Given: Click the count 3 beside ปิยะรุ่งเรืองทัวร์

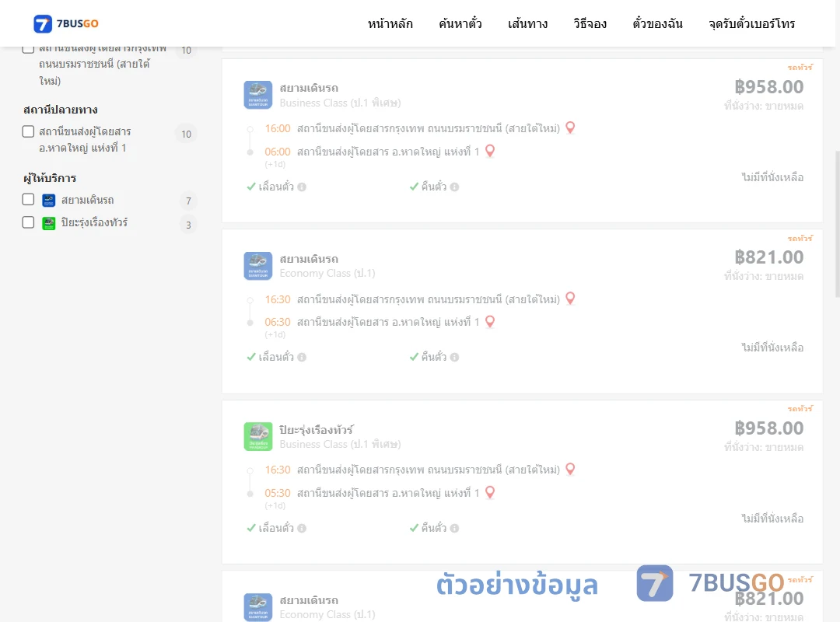Looking at the screenshot, I should click(188, 225).
